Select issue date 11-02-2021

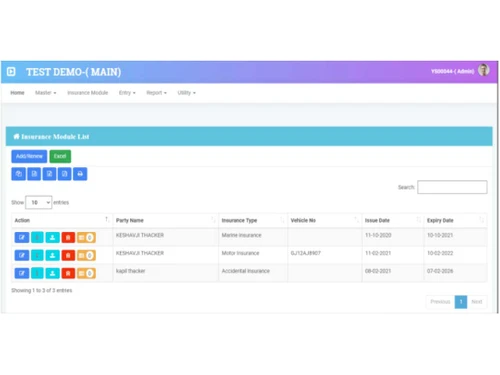pyautogui.click(x=378, y=253)
